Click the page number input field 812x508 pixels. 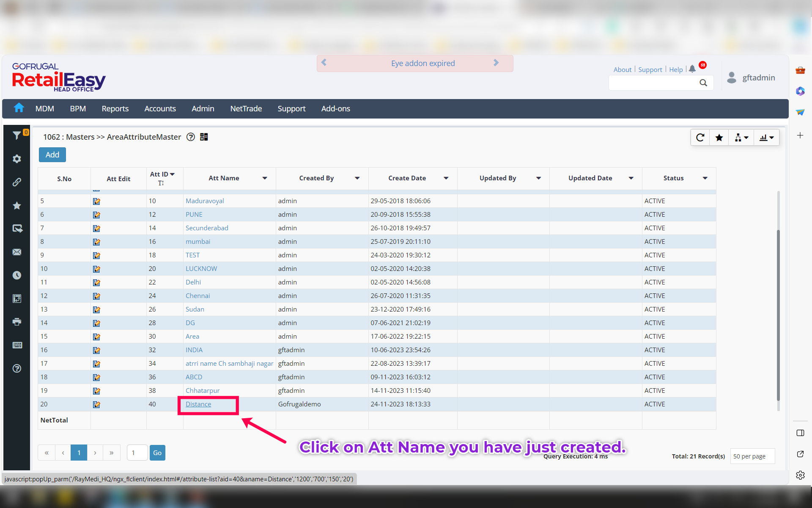click(137, 453)
